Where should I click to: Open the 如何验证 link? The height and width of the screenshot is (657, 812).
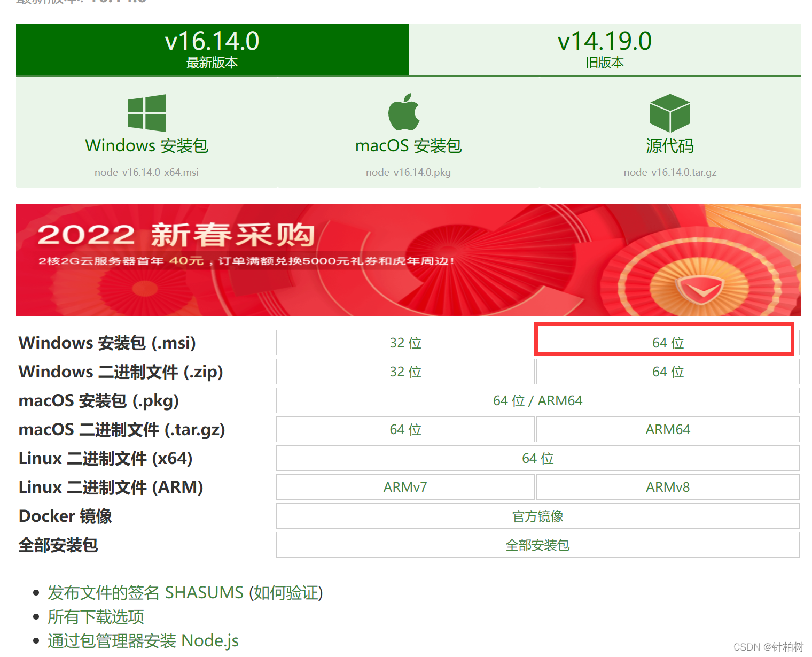pos(286,592)
